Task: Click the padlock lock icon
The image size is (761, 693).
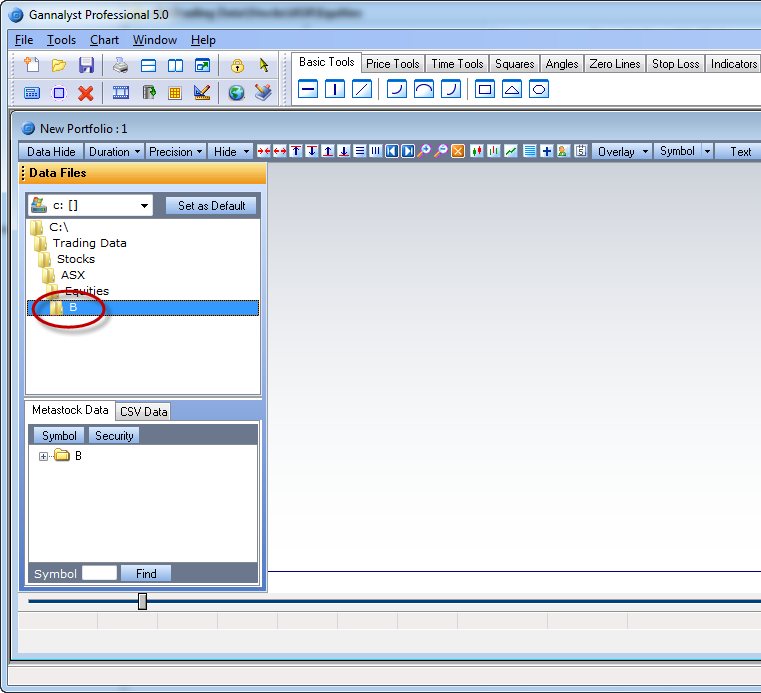Action: click(237, 66)
